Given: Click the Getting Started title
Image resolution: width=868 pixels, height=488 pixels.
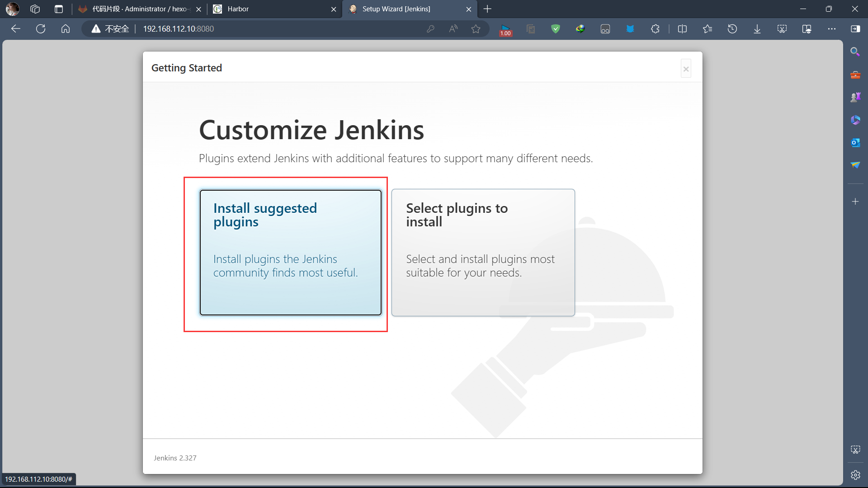Looking at the screenshot, I should [x=187, y=68].
